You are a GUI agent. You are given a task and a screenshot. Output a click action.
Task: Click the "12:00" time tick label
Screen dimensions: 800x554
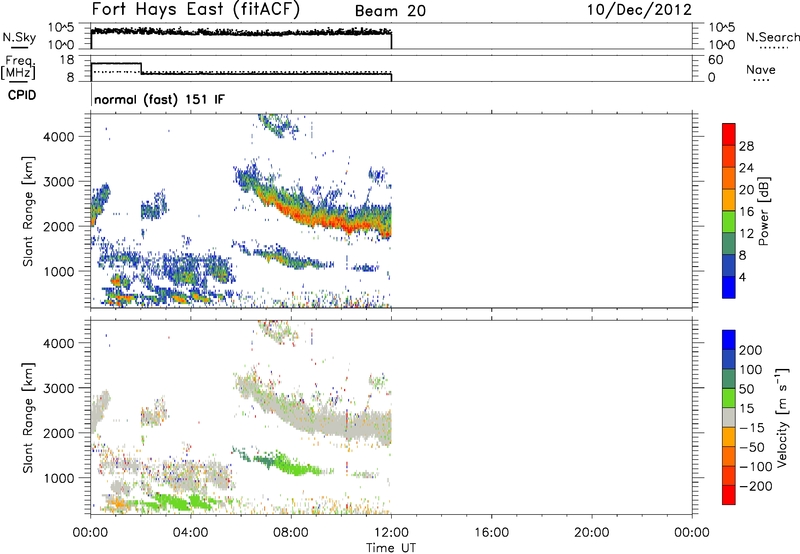point(391,533)
